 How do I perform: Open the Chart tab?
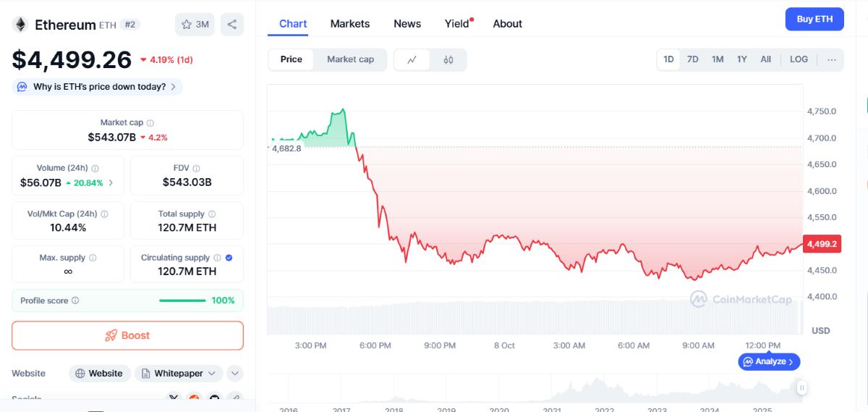point(293,24)
